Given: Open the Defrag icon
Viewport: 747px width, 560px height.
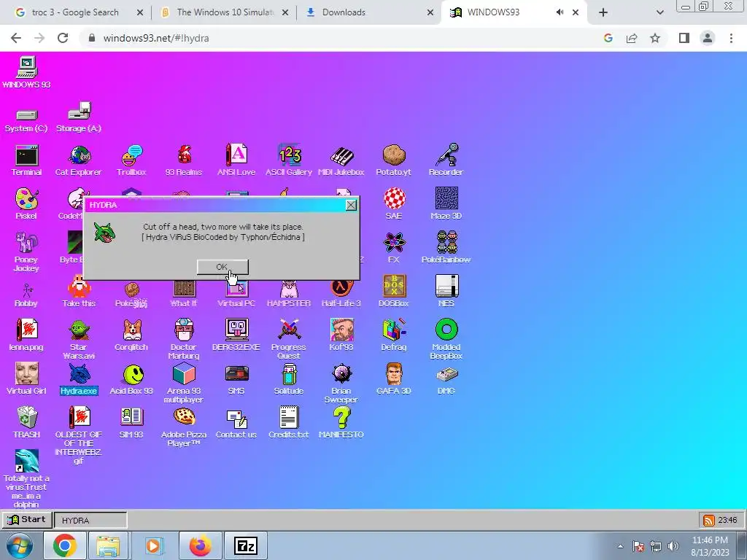Looking at the screenshot, I should 394,335.
